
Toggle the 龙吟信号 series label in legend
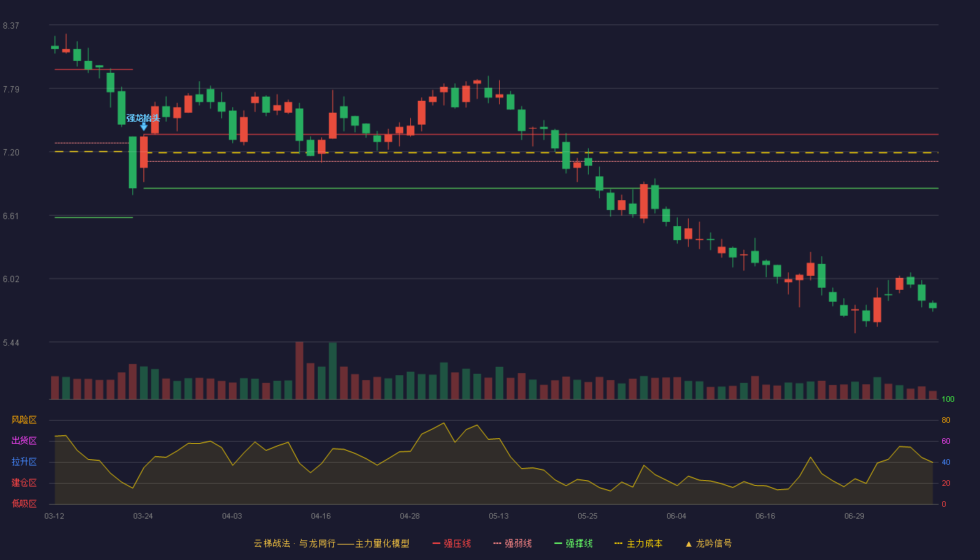coord(714,543)
